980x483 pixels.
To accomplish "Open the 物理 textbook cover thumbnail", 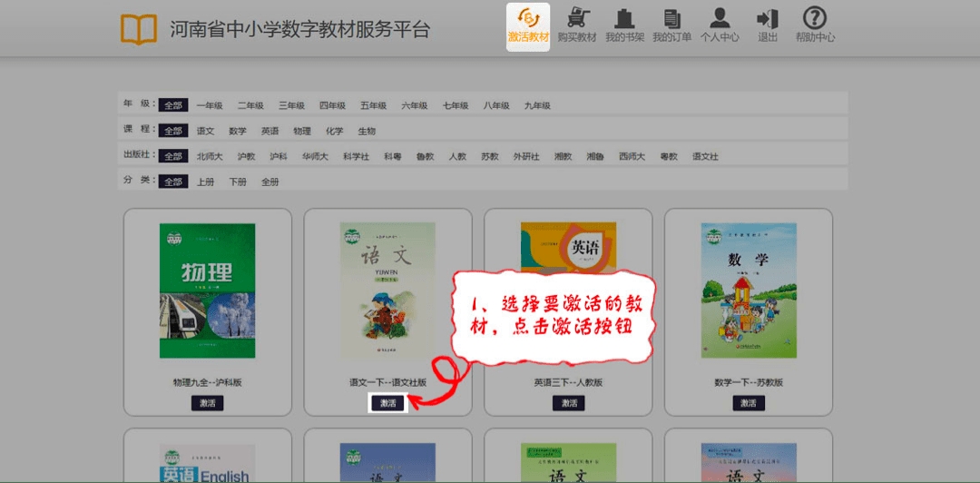I will click(x=207, y=291).
